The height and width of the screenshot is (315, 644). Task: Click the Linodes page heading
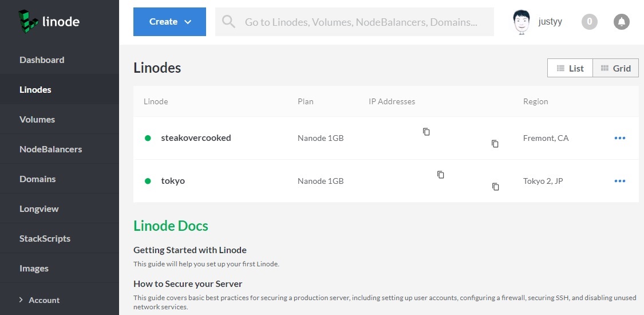coord(157,68)
